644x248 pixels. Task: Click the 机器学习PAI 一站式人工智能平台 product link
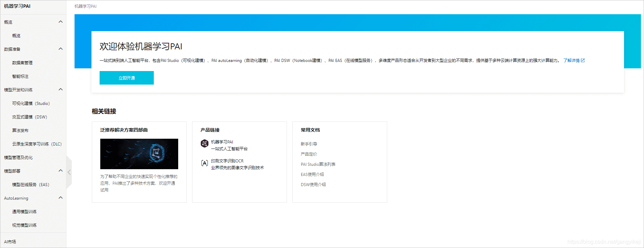229,145
